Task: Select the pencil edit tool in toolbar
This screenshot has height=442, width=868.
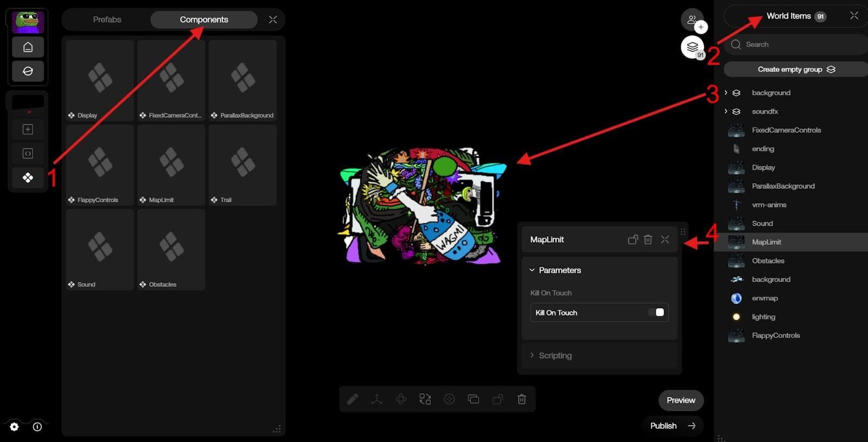Action: (x=353, y=399)
